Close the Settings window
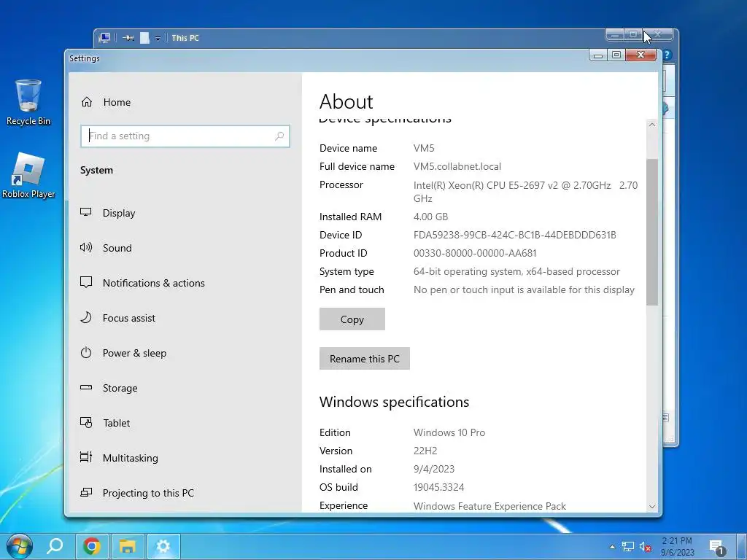 point(640,55)
